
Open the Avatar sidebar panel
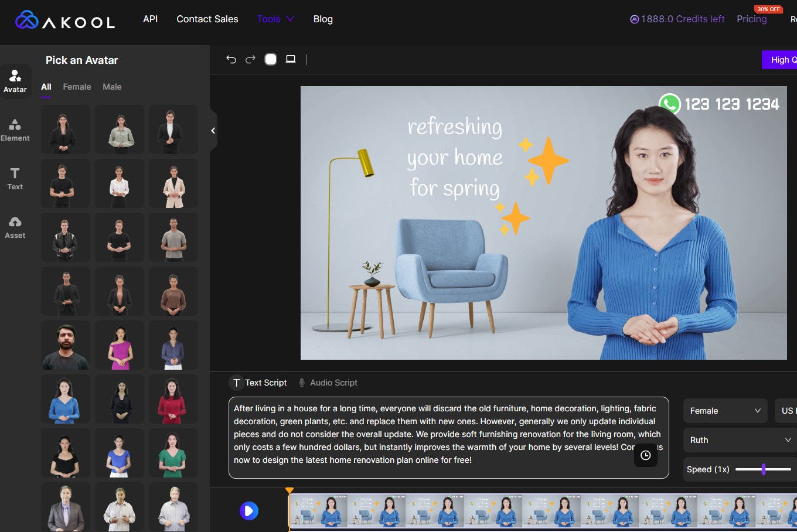(x=15, y=81)
